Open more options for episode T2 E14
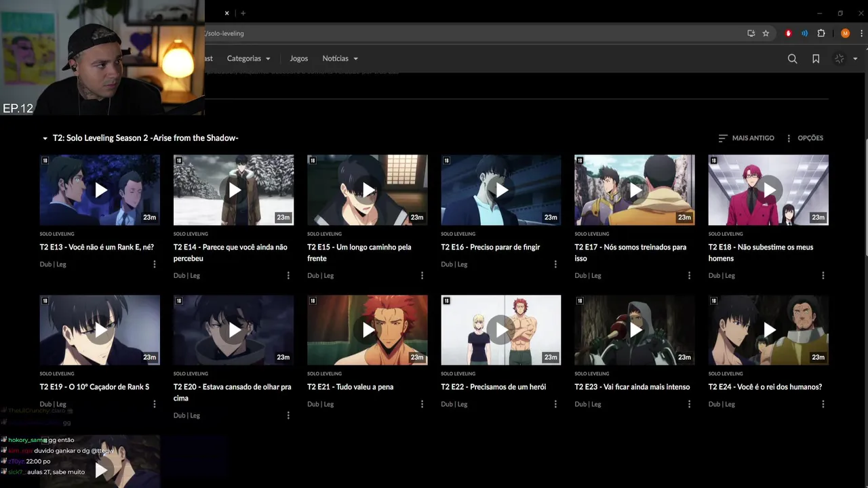 [x=288, y=276]
